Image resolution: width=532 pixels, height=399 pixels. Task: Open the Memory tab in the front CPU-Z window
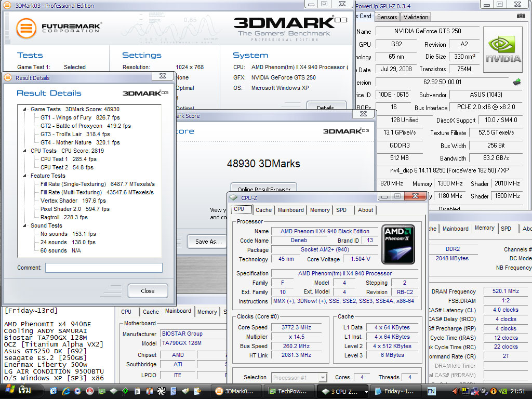[320, 210]
